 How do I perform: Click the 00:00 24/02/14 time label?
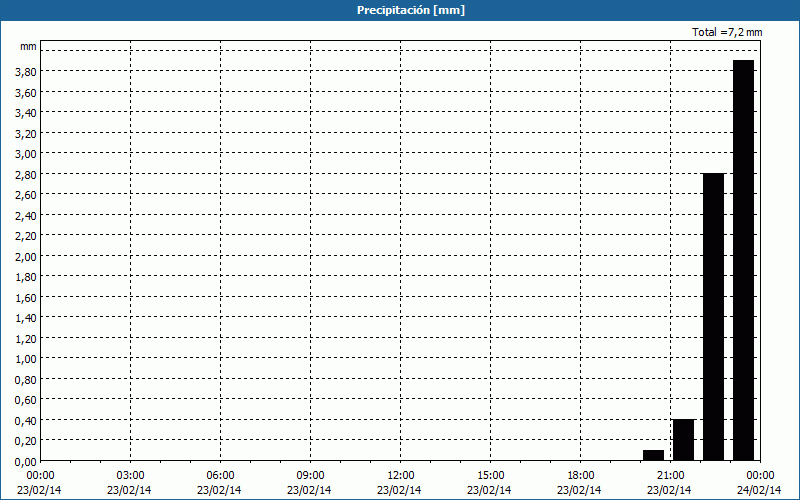pyautogui.click(x=759, y=483)
